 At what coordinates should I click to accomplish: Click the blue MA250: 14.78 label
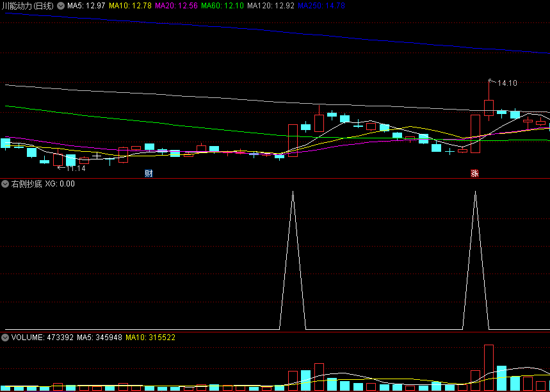pos(321,6)
